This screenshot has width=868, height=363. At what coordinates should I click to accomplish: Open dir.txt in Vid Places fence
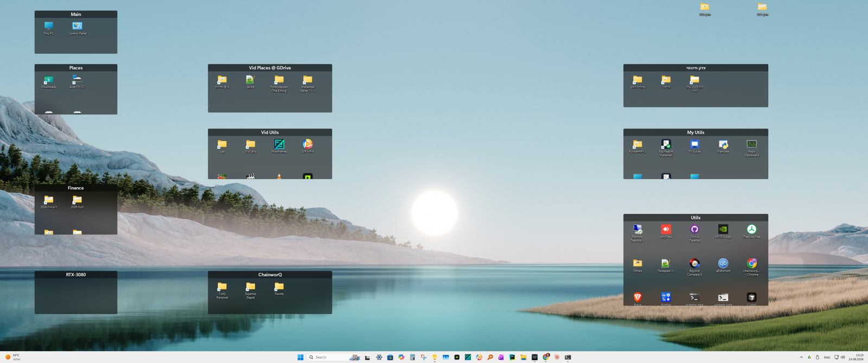click(x=250, y=81)
